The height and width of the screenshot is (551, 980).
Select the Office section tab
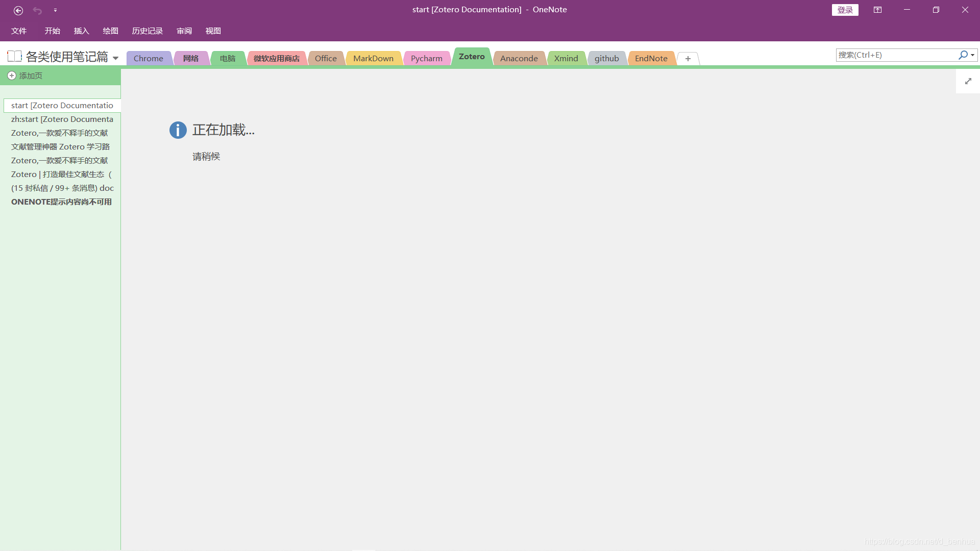(x=326, y=58)
